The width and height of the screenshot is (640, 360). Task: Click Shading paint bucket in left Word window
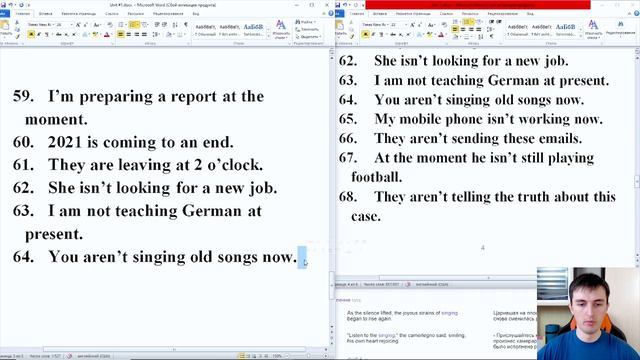tap(169, 35)
